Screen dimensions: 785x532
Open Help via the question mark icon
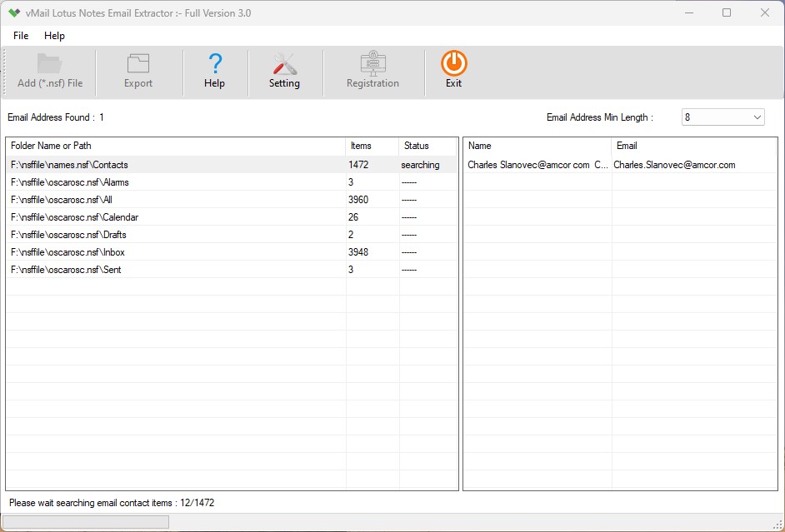(x=214, y=63)
